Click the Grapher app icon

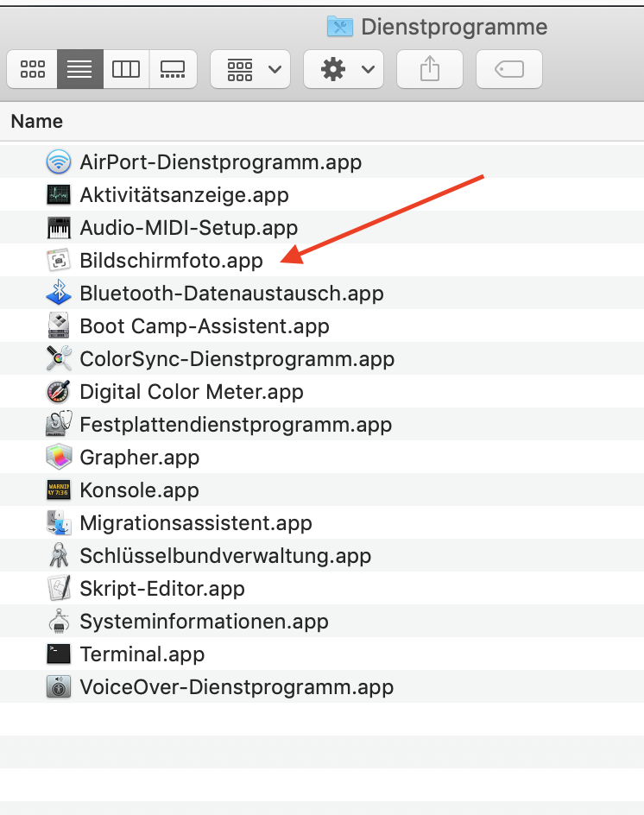pyautogui.click(x=58, y=458)
